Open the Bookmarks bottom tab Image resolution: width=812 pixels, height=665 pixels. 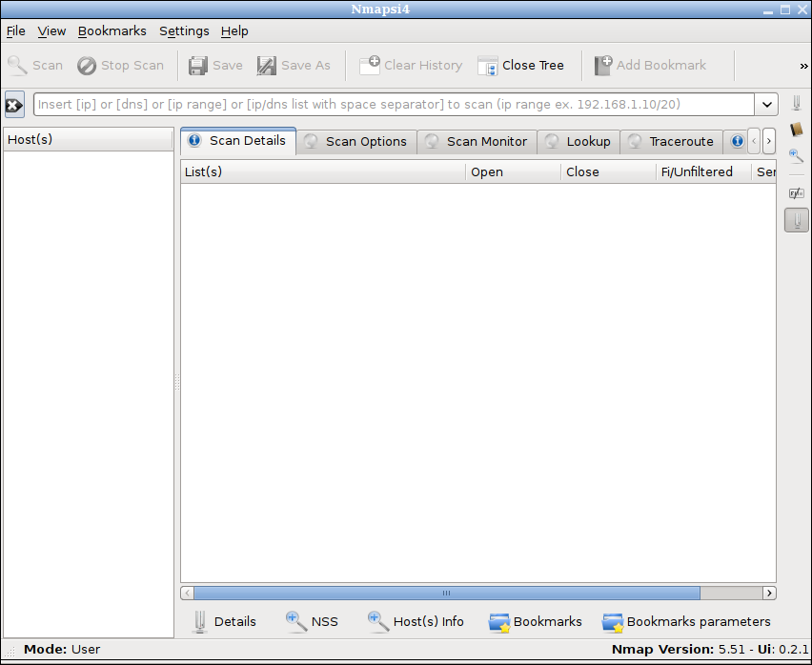point(535,621)
